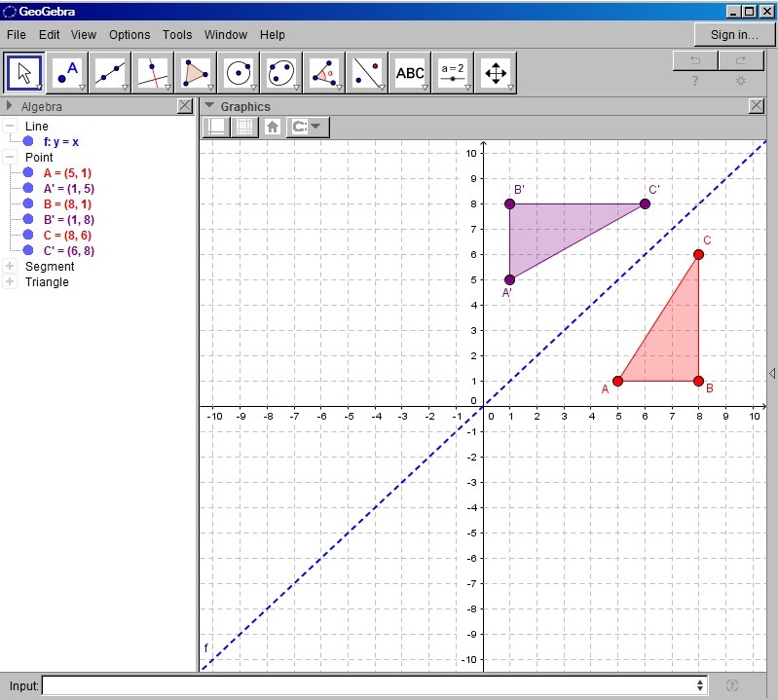This screenshot has height=700, width=778.
Task: Select Circle with Center through Point tool
Action: pos(238,73)
